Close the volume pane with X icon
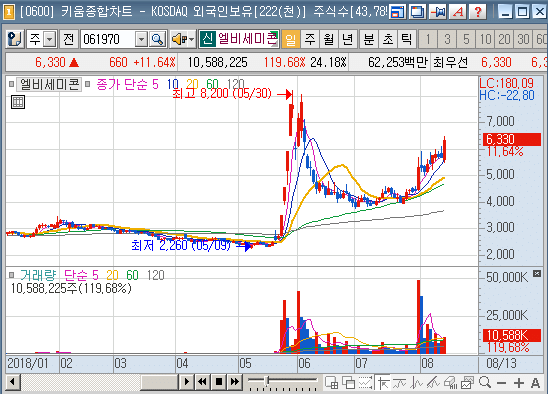Screen dimensions: 548x394 click(x=537, y=273)
